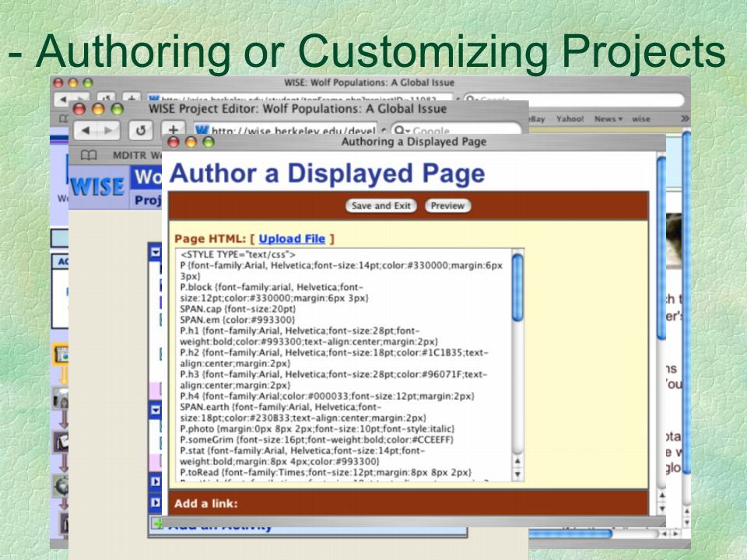This screenshot has height=560, width=747.
Task: Collapse the topmost expanded activity arrow
Action: pos(156,252)
